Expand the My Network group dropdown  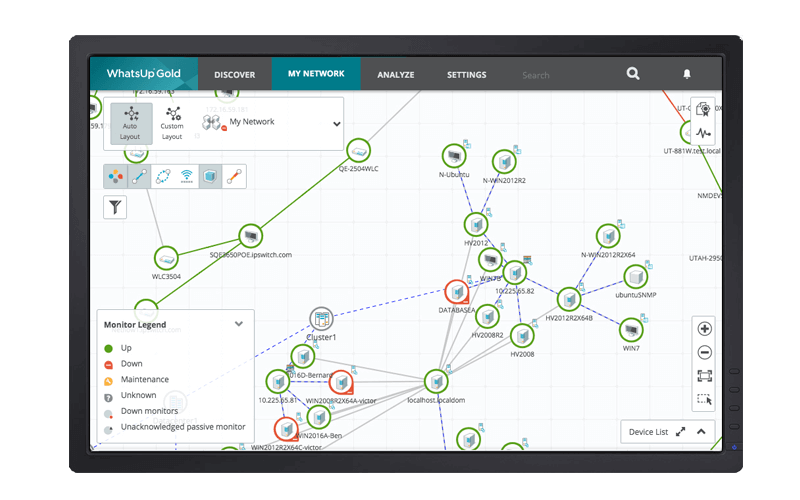pos(336,124)
